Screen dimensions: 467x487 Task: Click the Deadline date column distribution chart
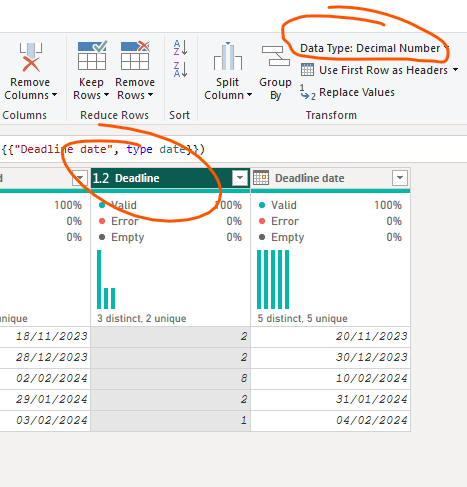tap(273, 279)
